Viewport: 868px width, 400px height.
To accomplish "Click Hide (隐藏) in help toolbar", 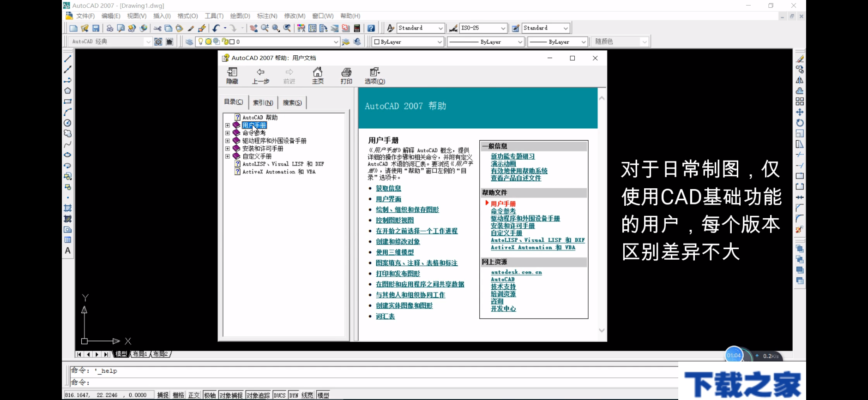I will [232, 76].
